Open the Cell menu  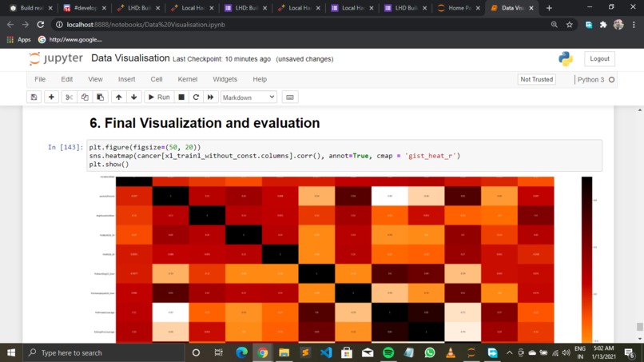(x=157, y=79)
